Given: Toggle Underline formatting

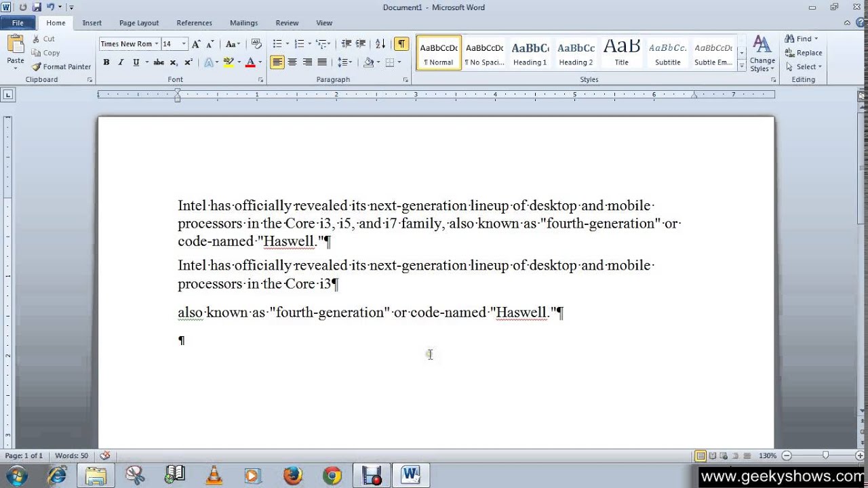Looking at the screenshot, I should pyautogui.click(x=136, y=62).
